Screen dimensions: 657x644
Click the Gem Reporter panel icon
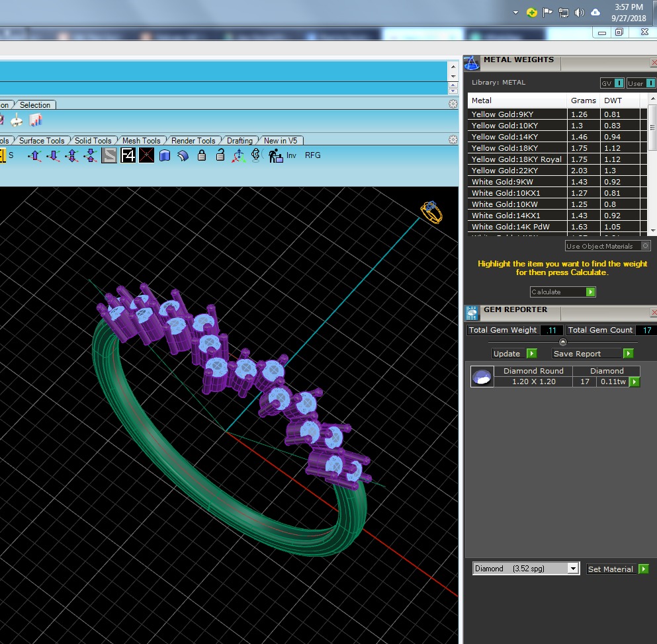tap(471, 313)
